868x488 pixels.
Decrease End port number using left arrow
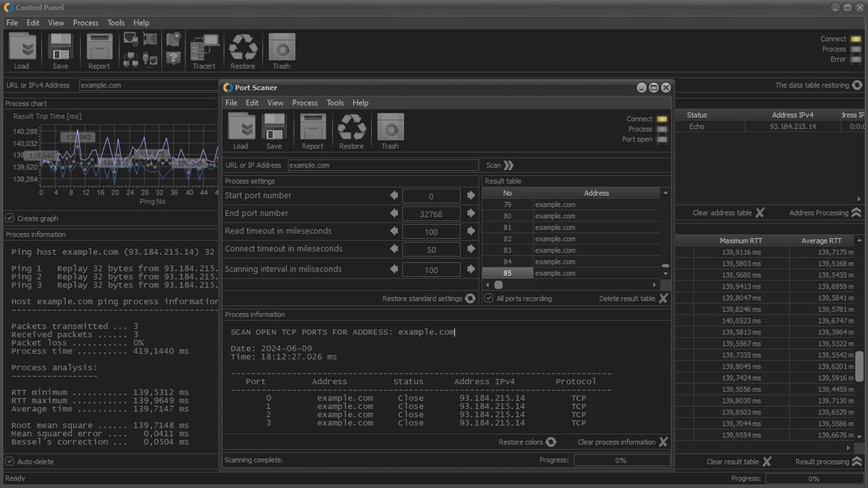pyautogui.click(x=393, y=213)
